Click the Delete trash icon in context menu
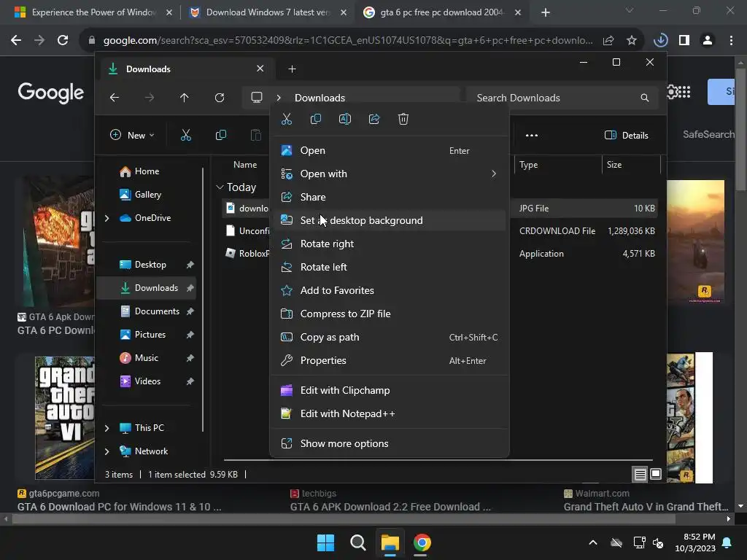This screenshot has width=747, height=560. (403, 119)
